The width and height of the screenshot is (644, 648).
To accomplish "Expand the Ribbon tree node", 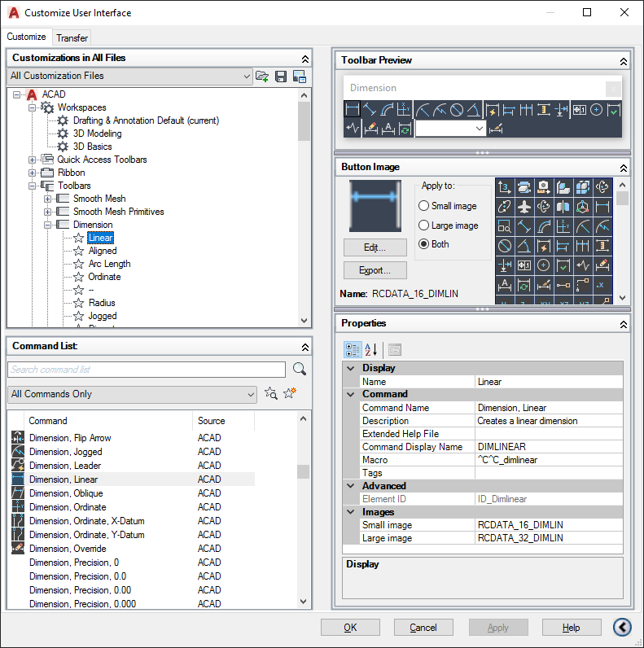I will 32,173.
